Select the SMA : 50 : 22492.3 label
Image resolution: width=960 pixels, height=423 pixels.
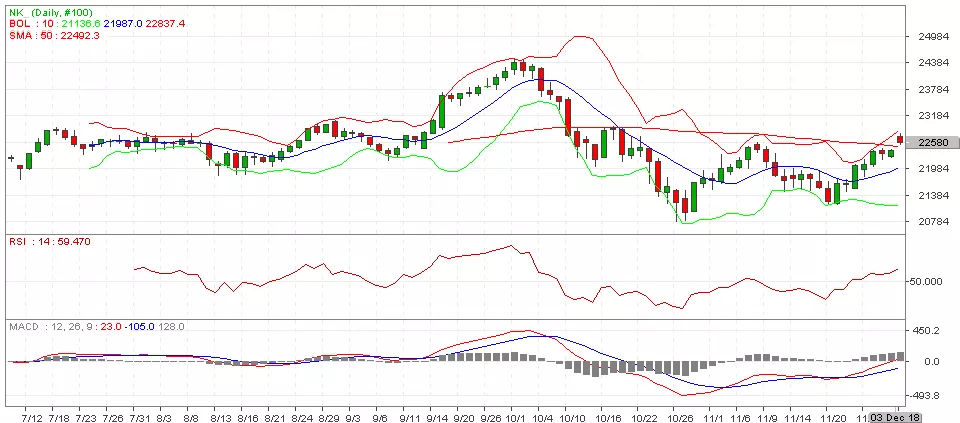[x=54, y=36]
